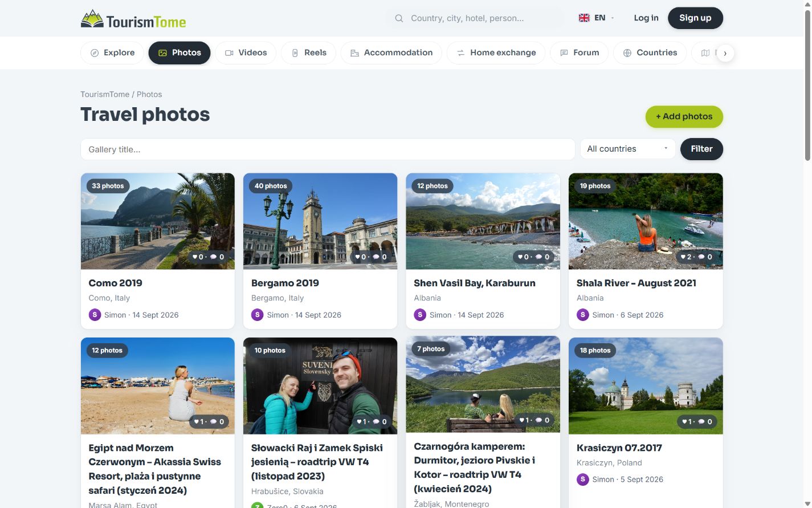The image size is (812, 508).
Task: Open the EN language dropdown
Action: pyautogui.click(x=596, y=18)
